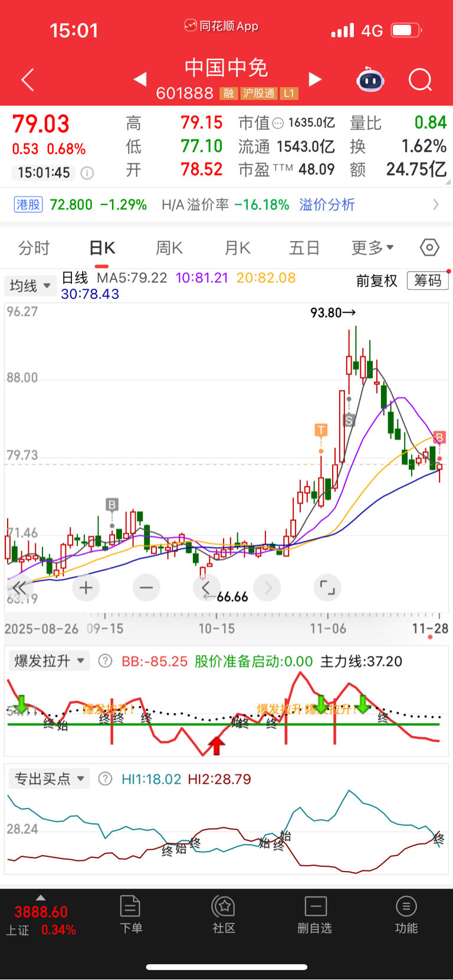Viewport: 453px width, 980px height.
Task: Change the 爆发拉升 sub-indicator dropdown
Action: click(49, 661)
